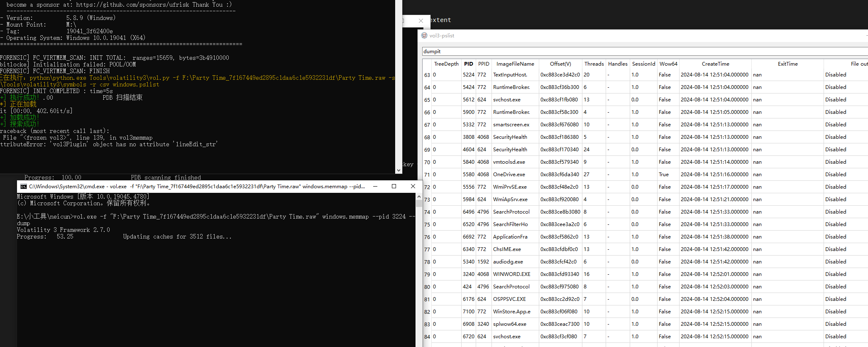Click scroll-down arrow of upper console

pos(399,170)
